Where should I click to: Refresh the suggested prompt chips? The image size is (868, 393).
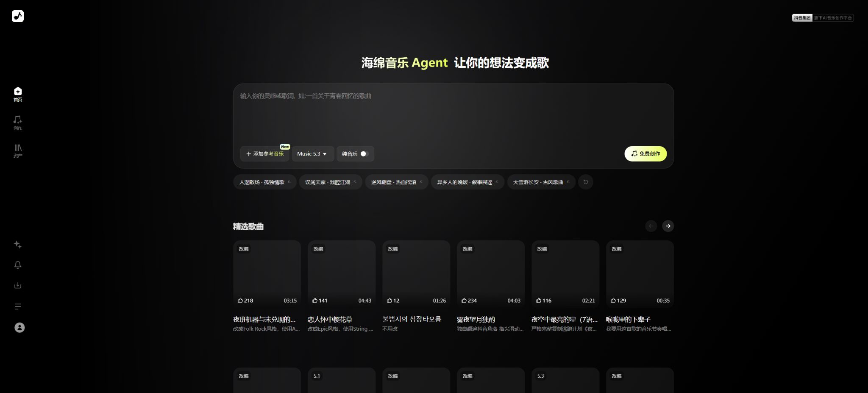[586, 182]
